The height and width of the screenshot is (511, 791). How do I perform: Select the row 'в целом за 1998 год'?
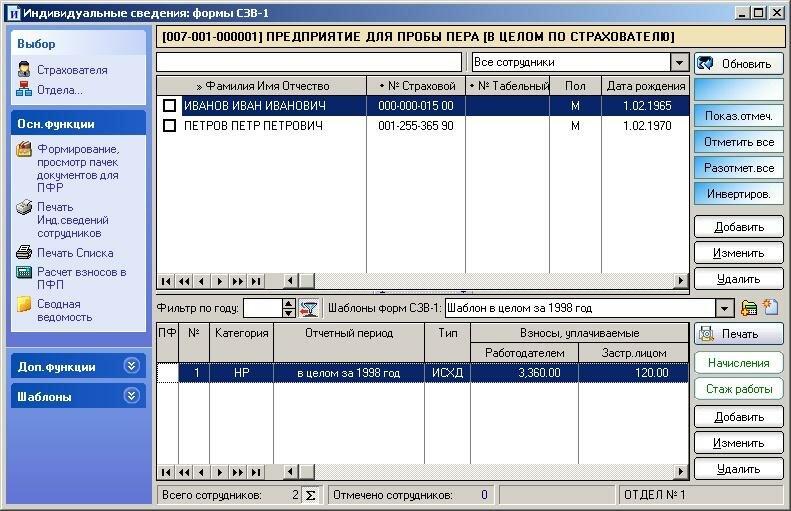click(423, 373)
